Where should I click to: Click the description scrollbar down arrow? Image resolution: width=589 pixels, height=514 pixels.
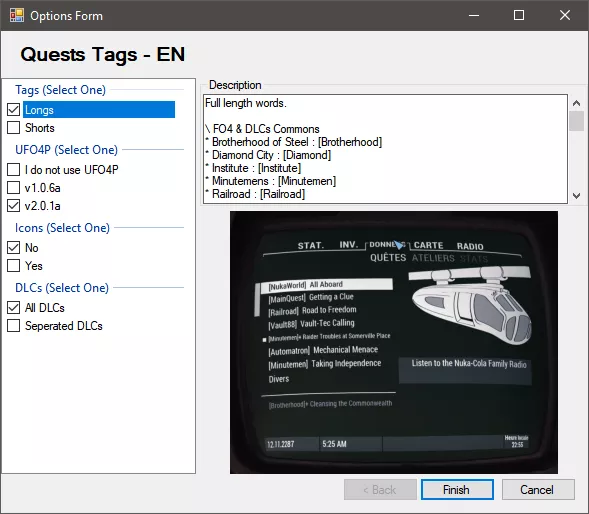(576, 195)
